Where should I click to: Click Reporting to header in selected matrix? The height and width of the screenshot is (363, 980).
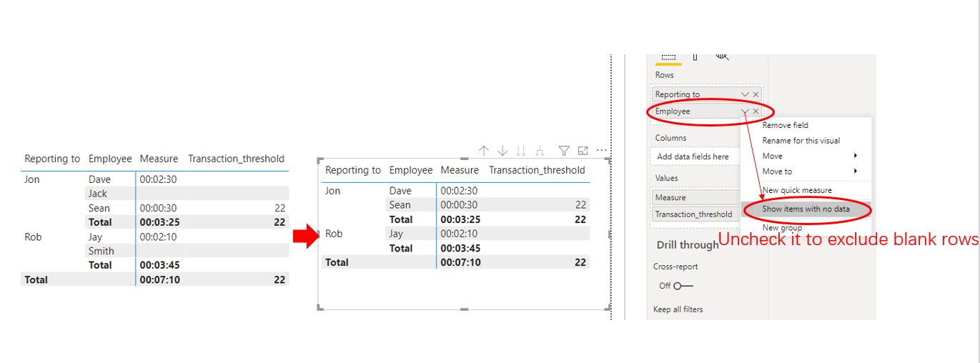(353, 170)
